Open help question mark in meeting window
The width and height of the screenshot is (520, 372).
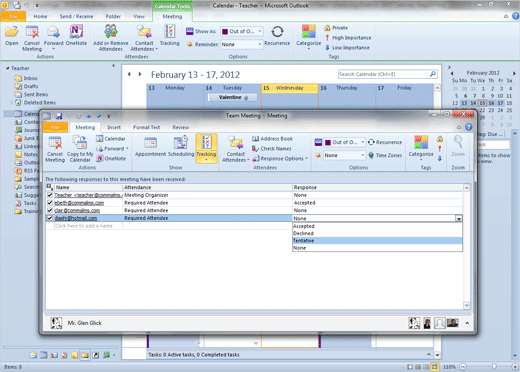point(469,127)
